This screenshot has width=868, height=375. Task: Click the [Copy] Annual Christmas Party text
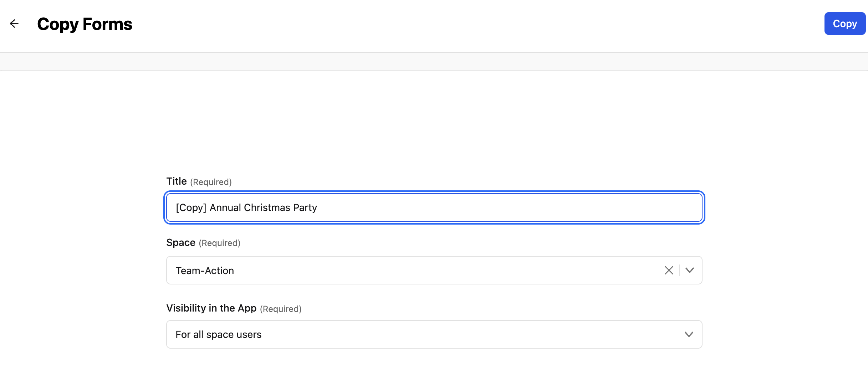point(246,207)
